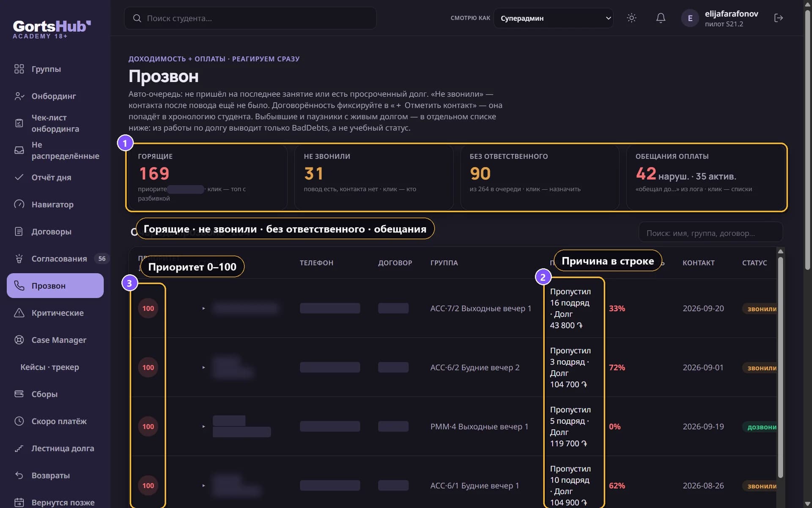Click the Скоро платёж clock icon

(19, 421)
